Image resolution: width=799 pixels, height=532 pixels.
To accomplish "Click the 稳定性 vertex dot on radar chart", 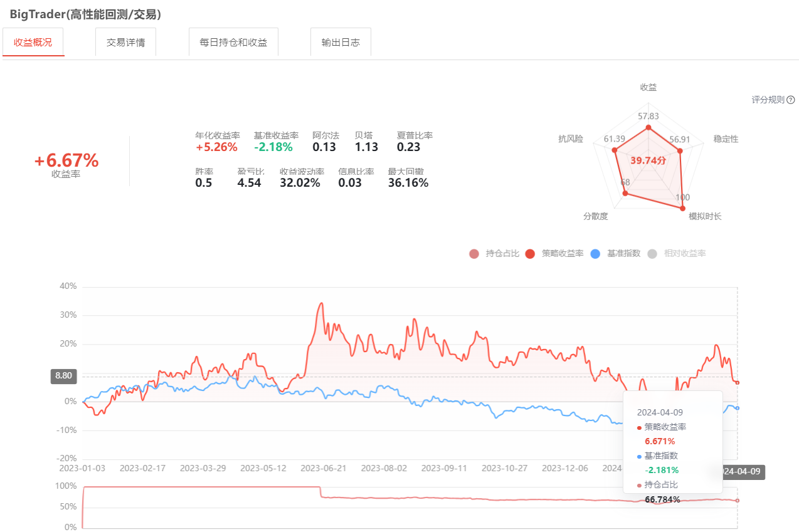I will coord(680,150).
